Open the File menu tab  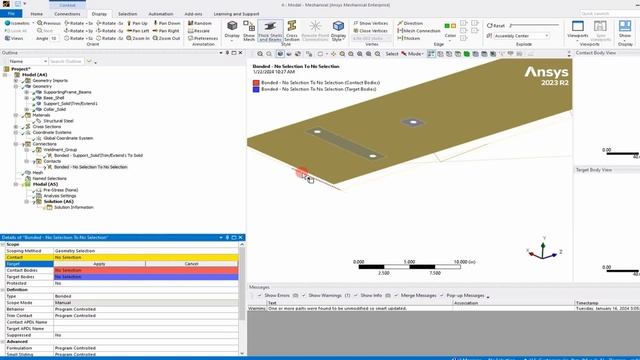pos(11,13)
